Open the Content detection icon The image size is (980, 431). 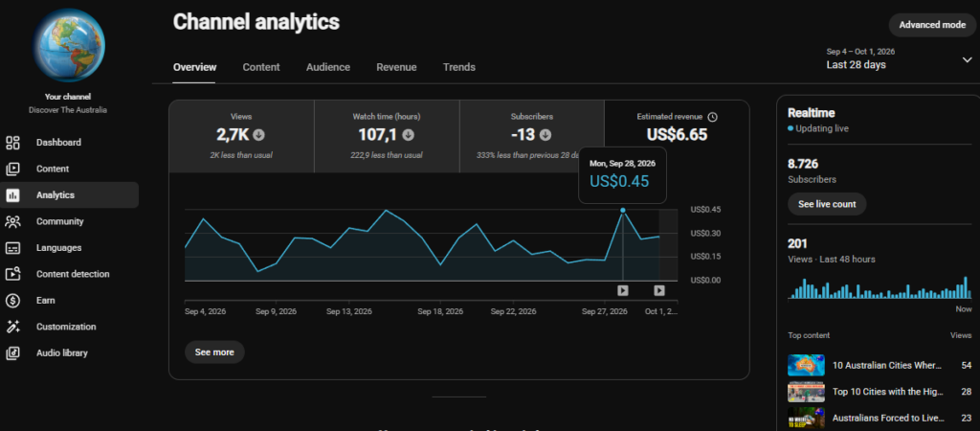point(12,274)
